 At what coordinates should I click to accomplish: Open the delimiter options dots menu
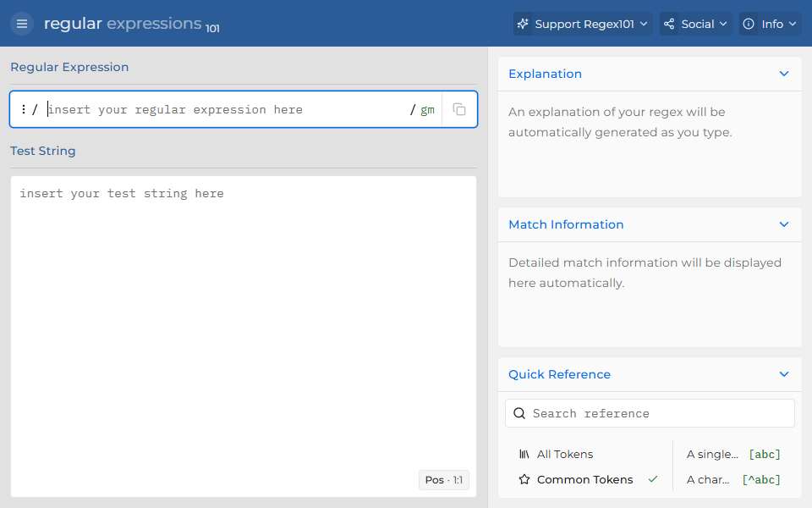24,109
